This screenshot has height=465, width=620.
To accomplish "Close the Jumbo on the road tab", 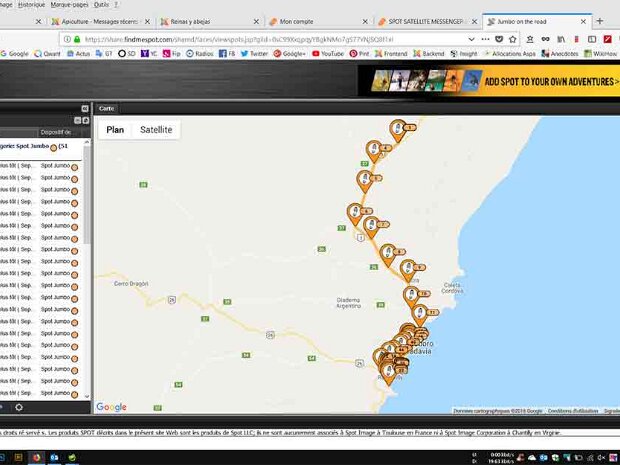I will click(x=583, y=22).
